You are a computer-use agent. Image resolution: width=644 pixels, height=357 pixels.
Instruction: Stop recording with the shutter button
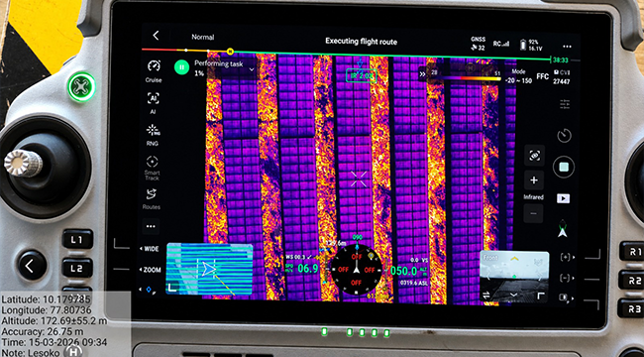(x=564, y=167)
